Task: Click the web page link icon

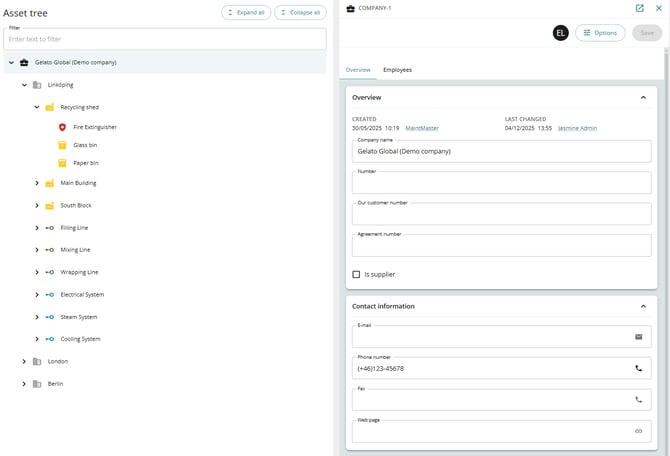Action: 638,431
